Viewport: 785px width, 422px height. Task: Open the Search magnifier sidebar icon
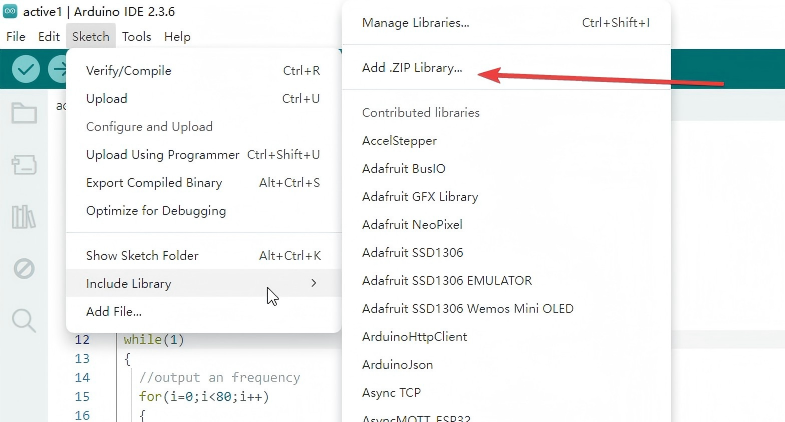click(24, 320)
